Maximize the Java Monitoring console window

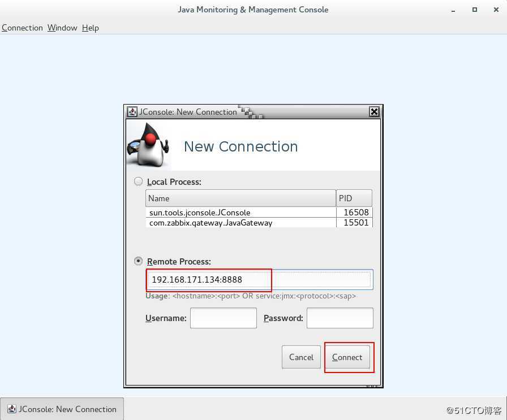475,10
